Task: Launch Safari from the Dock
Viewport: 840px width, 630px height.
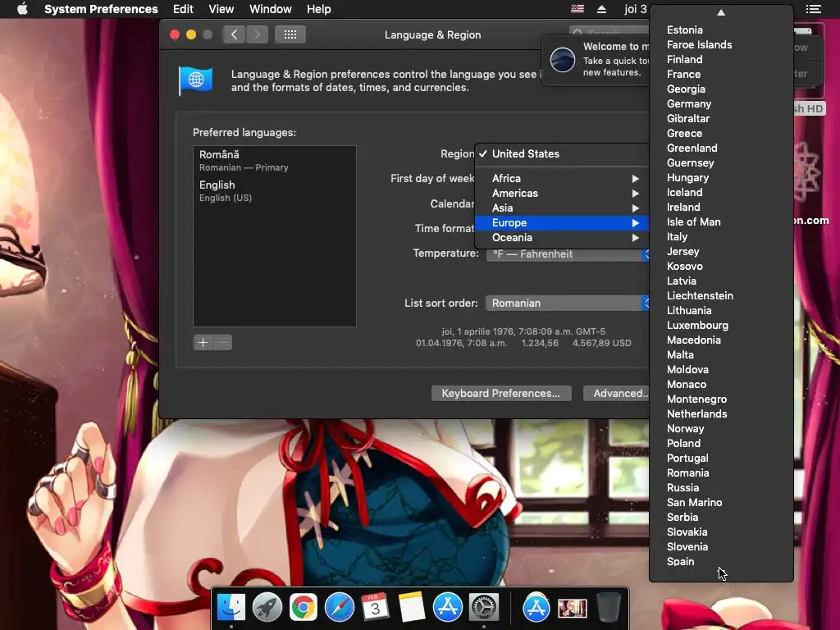Action: [x=339, y=608]
